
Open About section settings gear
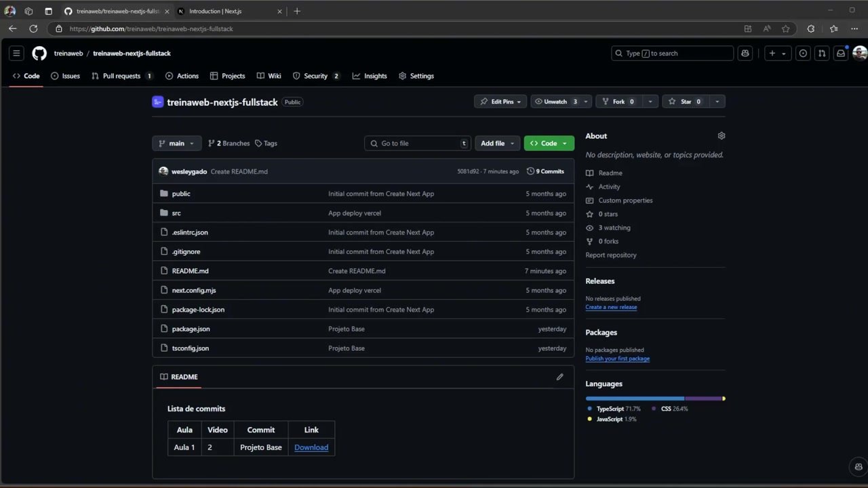[x=722, y=136]
